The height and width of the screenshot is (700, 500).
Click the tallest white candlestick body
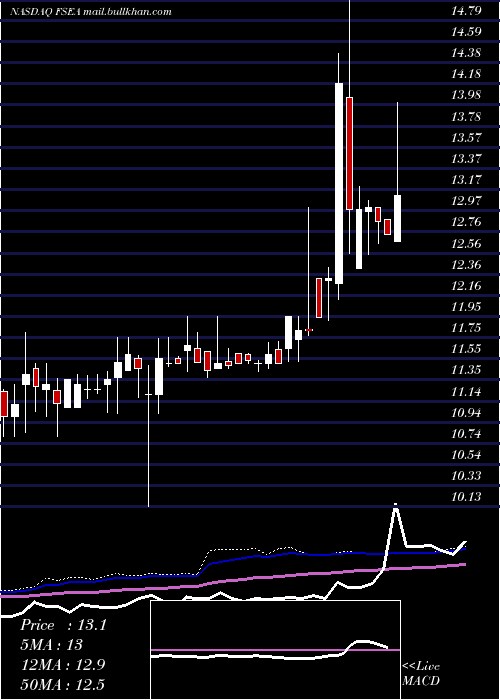pos(339,183)
